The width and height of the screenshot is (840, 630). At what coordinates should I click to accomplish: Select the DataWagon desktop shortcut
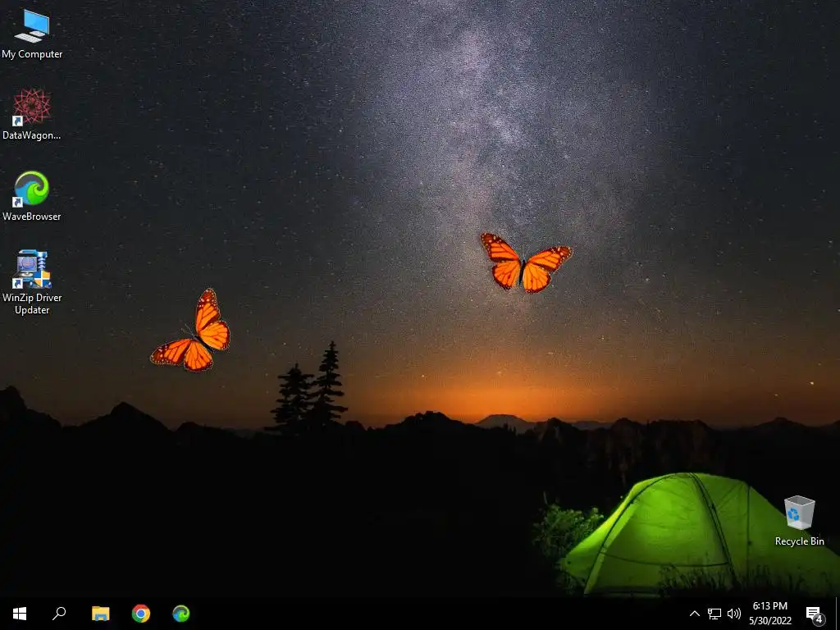tap(32, 115)
